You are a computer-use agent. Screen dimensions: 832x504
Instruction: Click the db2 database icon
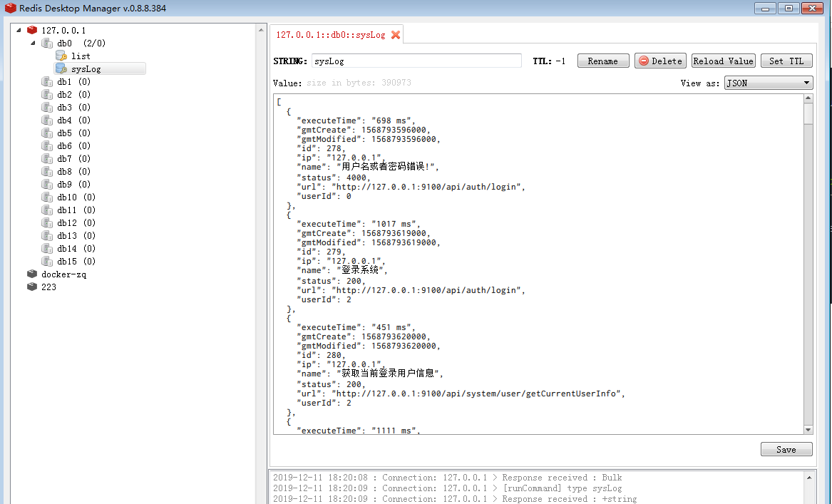click(47, 94)
